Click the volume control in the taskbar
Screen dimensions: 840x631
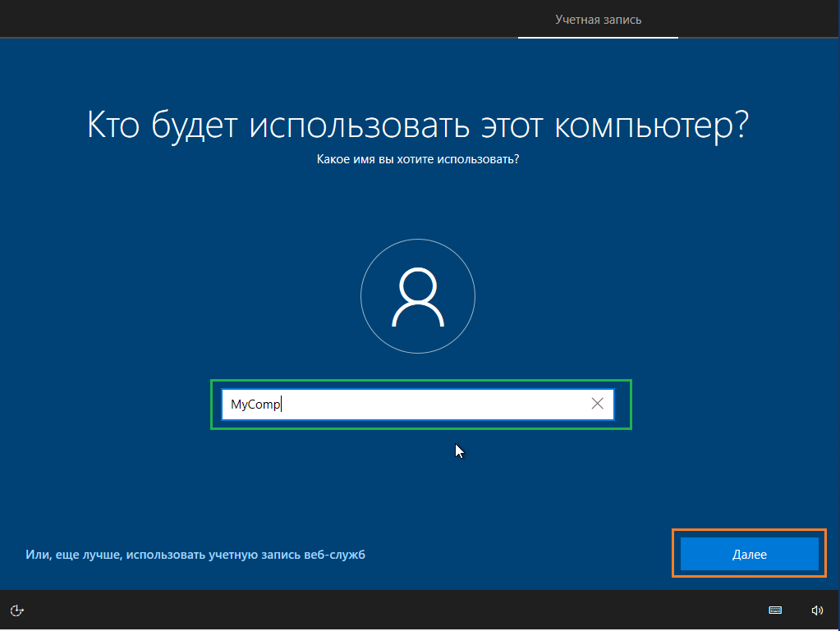(817, 610)
